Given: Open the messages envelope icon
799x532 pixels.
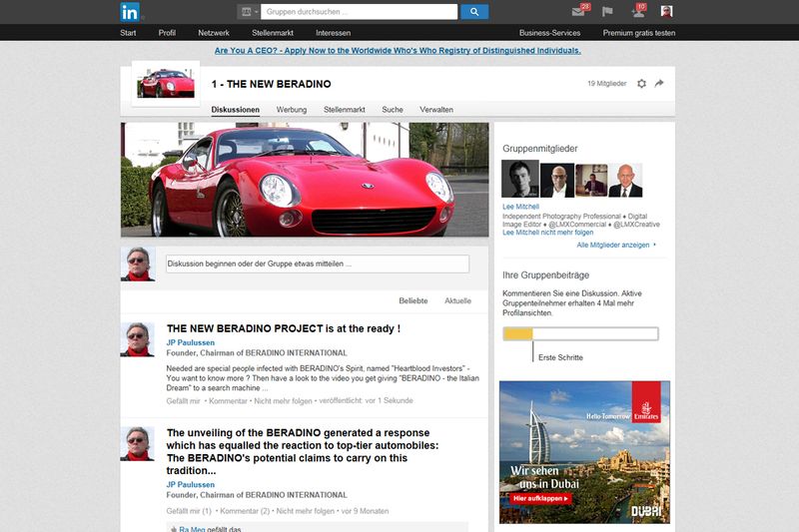Looking at the screenshot, I should 579,11.
